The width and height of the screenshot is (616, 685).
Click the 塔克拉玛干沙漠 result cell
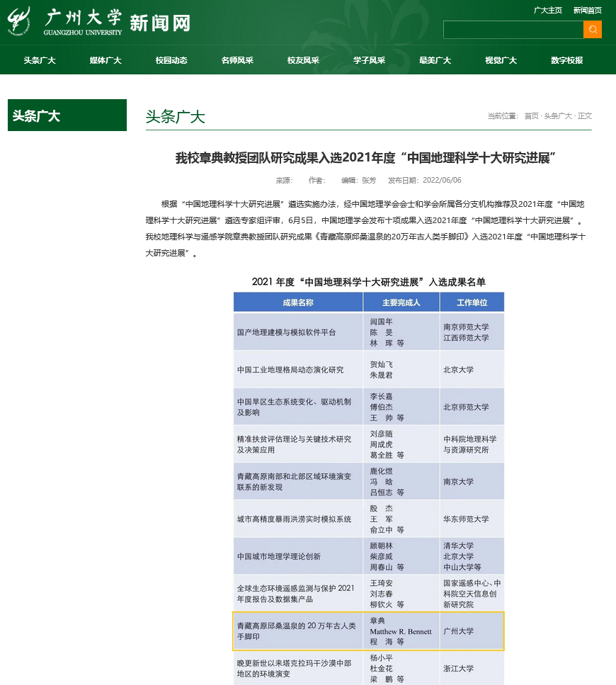coord(298,669)
